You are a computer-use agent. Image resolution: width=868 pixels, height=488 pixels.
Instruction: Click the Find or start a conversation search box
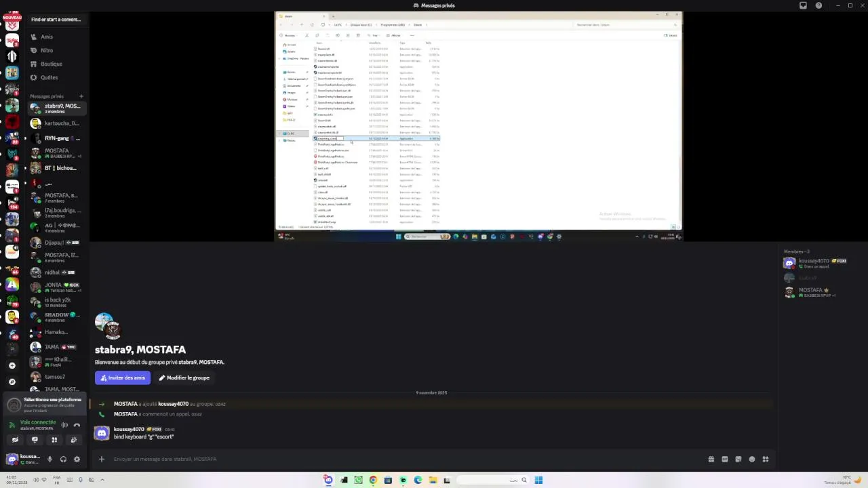(x=56, y=19)
